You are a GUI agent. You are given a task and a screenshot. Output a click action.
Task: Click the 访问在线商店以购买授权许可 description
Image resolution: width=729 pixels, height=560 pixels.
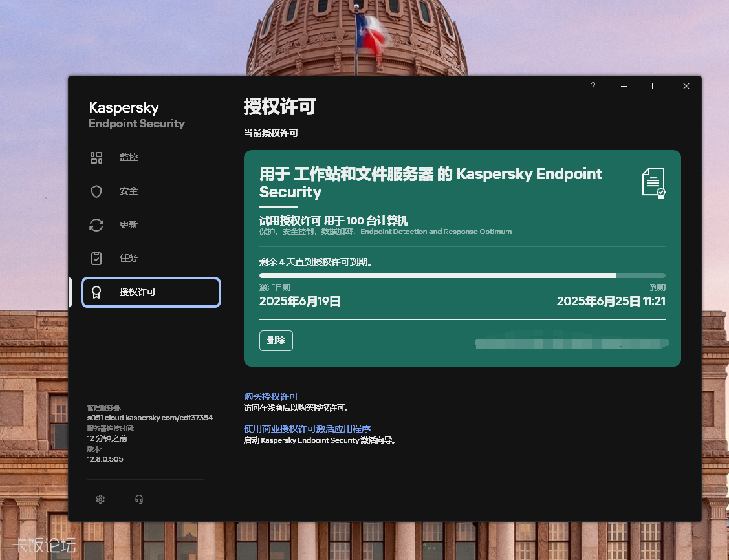tap(296, 408)
